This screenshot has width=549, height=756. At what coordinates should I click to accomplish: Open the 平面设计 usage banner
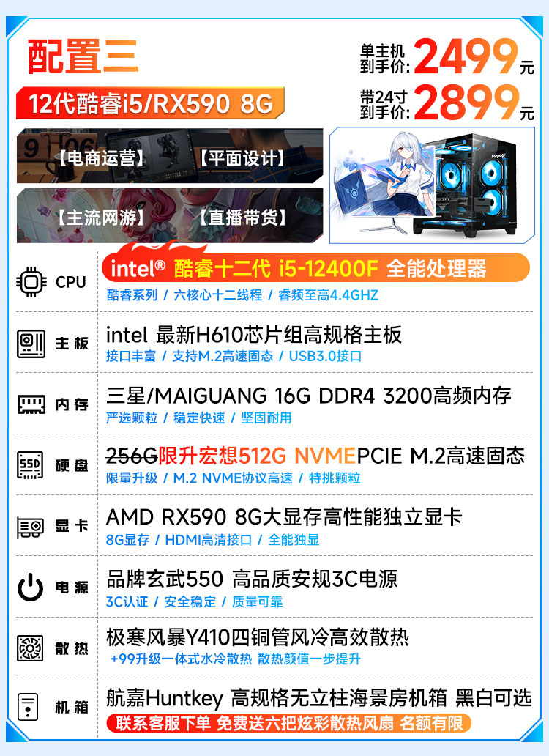pyautogui.click(x=243, y=157)
